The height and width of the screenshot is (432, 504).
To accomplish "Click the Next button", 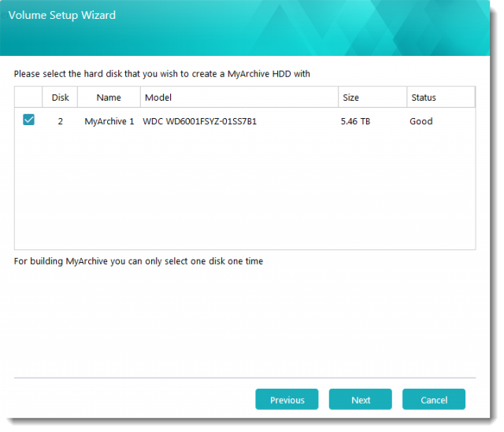I will 361,400.
